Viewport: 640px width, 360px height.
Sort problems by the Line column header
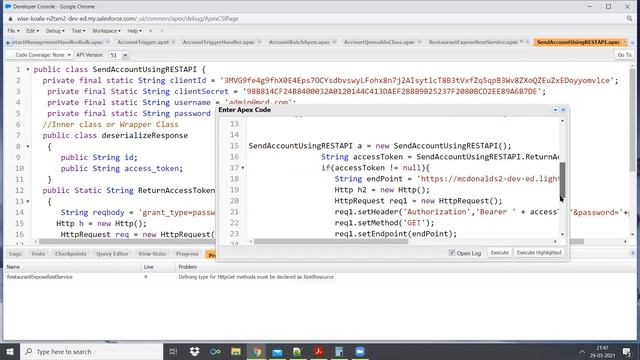tap(158, 267)
